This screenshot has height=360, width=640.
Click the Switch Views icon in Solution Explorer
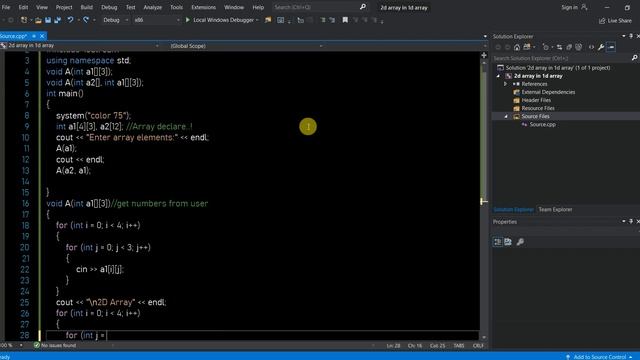pyautogui.click(x=527, y=47)
